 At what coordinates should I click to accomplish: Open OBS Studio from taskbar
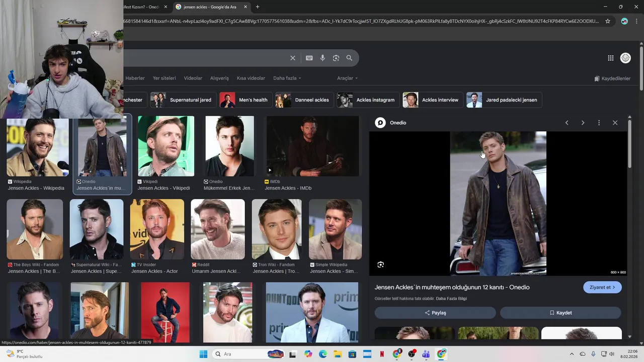(412, 354)
